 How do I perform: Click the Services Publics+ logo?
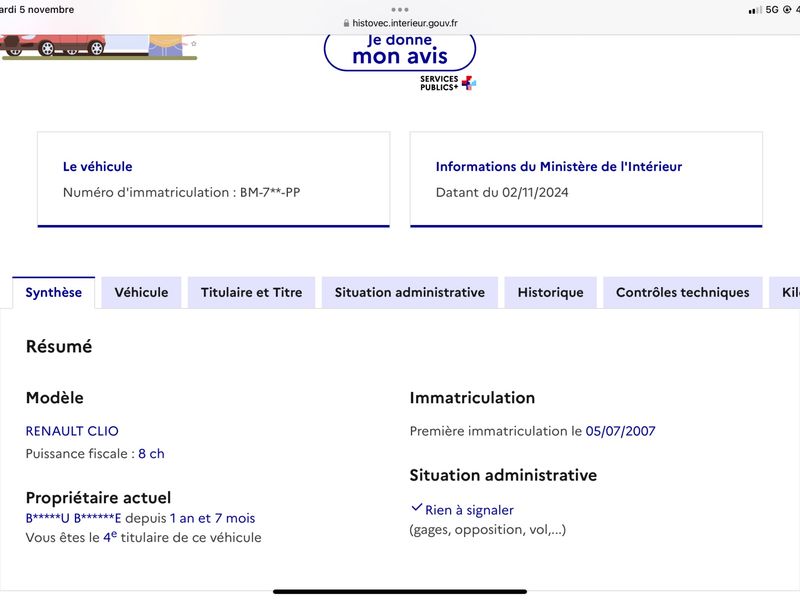[448, 83]
